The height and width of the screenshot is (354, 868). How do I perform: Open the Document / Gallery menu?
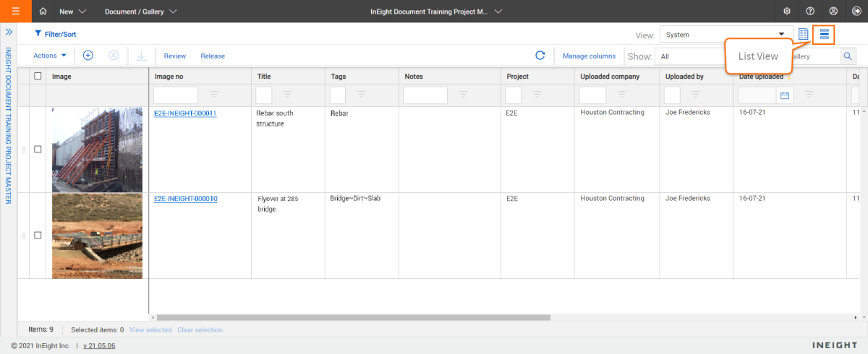click(x=141, y=12)
